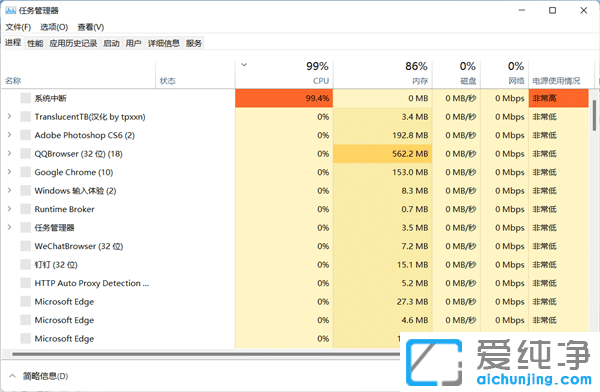The height and width of the screenshot is (392, 600).
Task: Click the Runtime Broker process icon
Action: (x=26, y=209)
